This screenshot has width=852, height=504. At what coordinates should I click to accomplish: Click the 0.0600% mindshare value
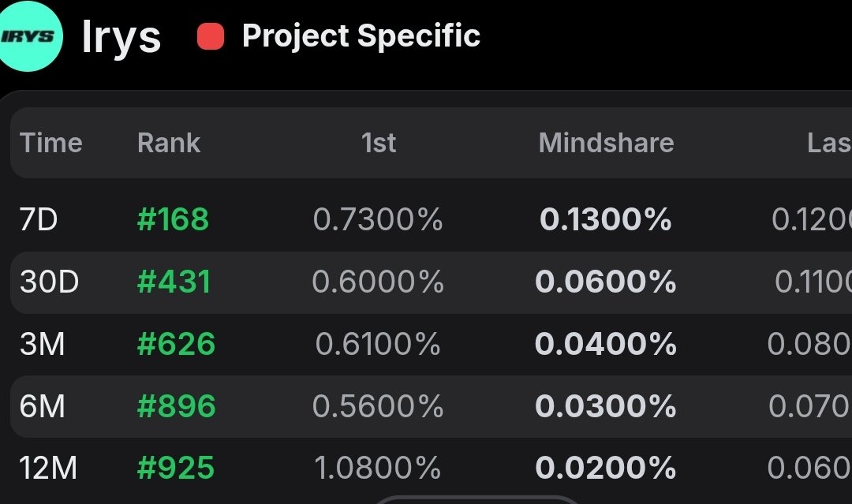tap(606, 282)
